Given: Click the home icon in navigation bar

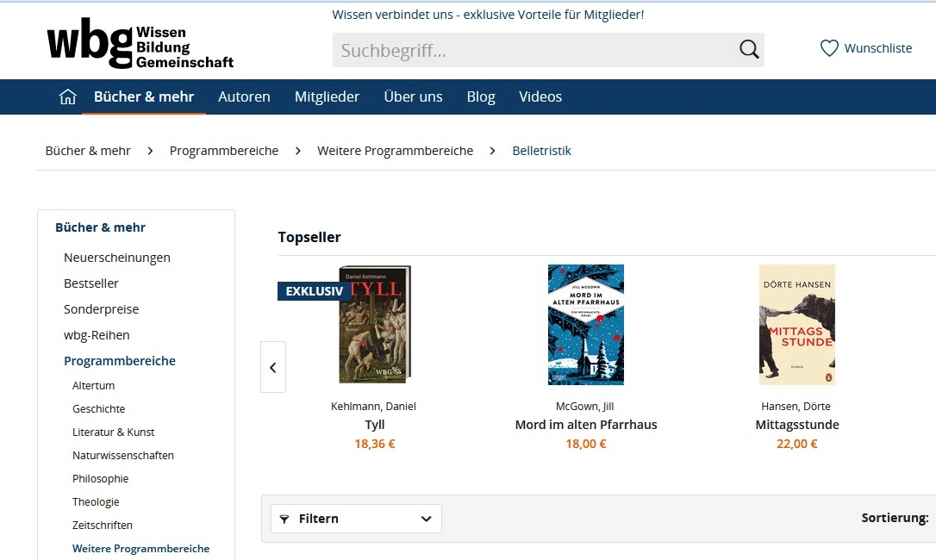Looking at the screenshot, I should [x=67, y=96].
